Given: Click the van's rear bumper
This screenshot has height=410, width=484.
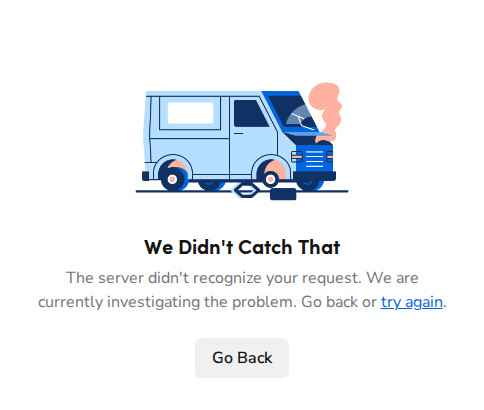Looking at the screenshot, I should 146,176.
